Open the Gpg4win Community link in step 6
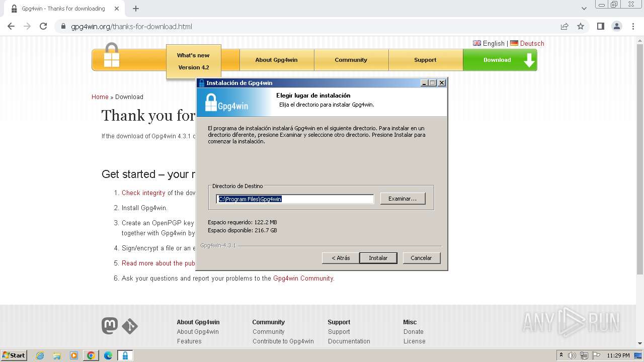Image resolution: width=644 pixels, height=362 pixels. click(x=303, y=278)
